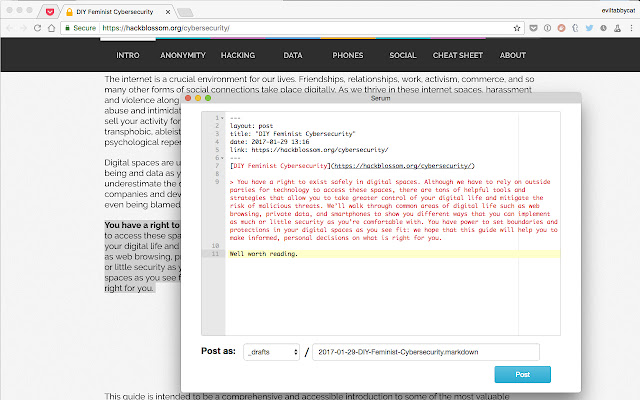Viewport: 640px width, 400px height.
Task: Reload the hackblossom page
Action: (x=37, y=28)
